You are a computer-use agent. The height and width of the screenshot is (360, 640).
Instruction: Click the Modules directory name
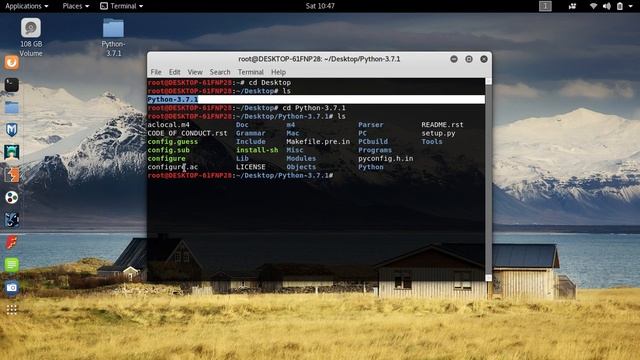click(301, 158)
